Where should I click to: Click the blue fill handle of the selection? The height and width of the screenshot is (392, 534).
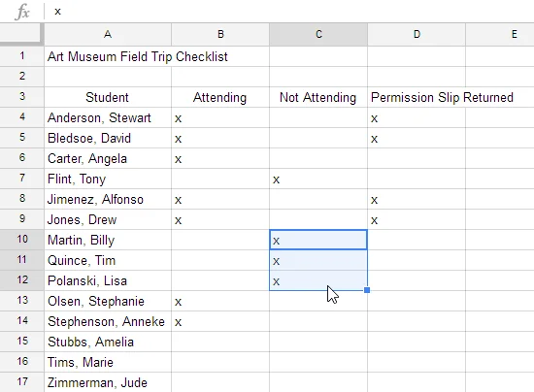(367, 290)
